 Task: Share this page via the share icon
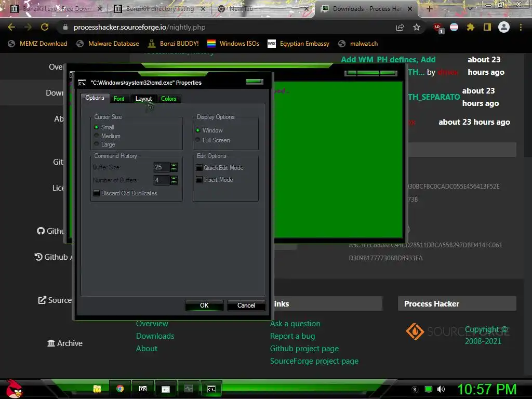click(400, 27)
